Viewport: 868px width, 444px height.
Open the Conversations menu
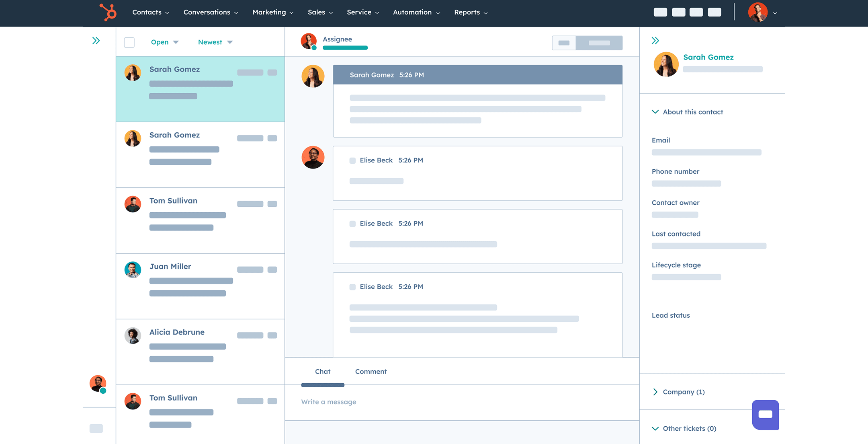pos(211,12)
